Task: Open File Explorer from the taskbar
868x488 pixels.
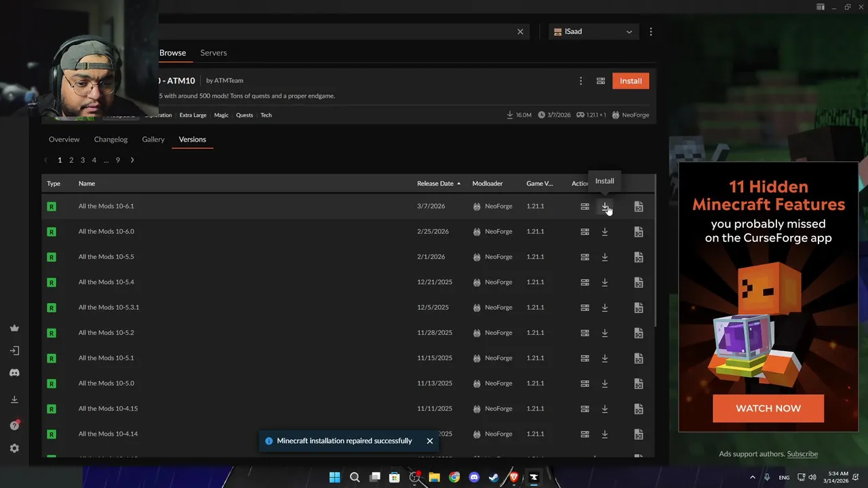Action: click(x=434, y=477)
